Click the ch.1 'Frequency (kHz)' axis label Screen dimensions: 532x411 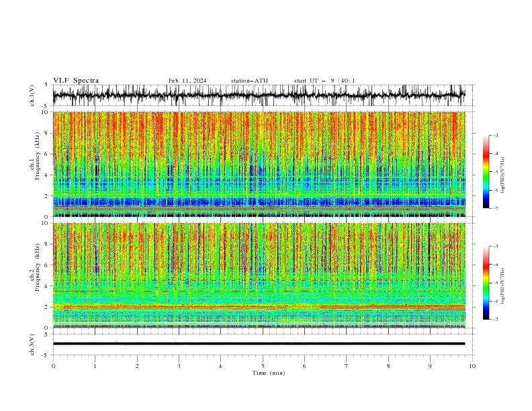(x=38, y=156)
